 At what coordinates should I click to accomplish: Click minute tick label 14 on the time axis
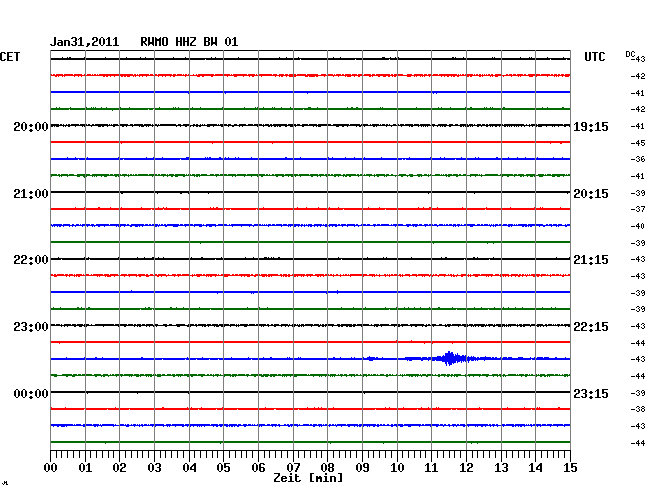coord(535,468)
